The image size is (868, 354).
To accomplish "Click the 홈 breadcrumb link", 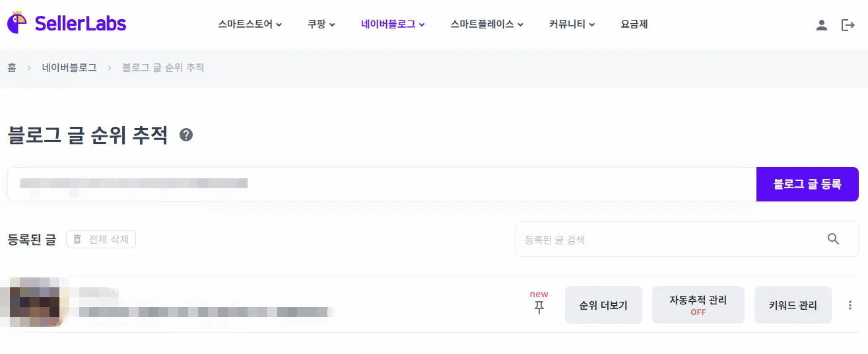I will [x=12, y=67].
